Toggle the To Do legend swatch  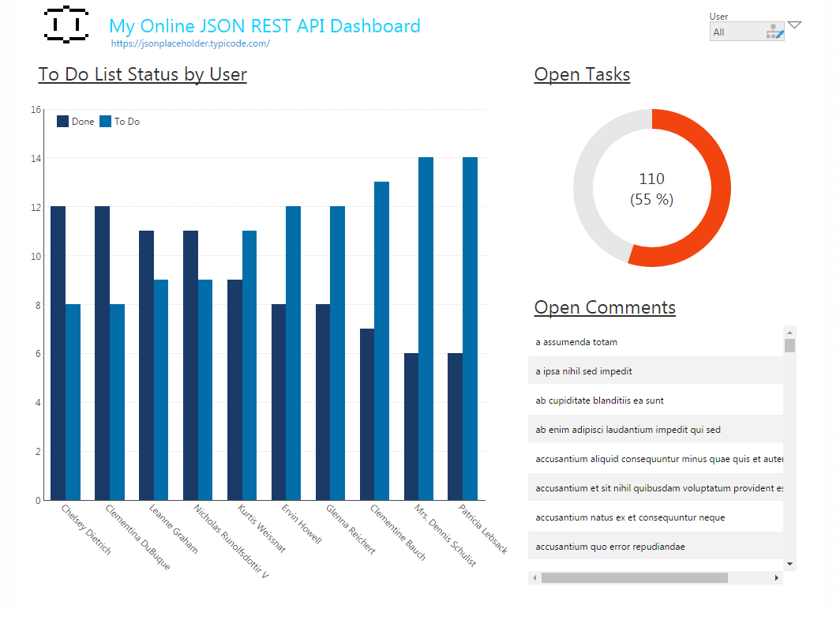click(105, 122)
